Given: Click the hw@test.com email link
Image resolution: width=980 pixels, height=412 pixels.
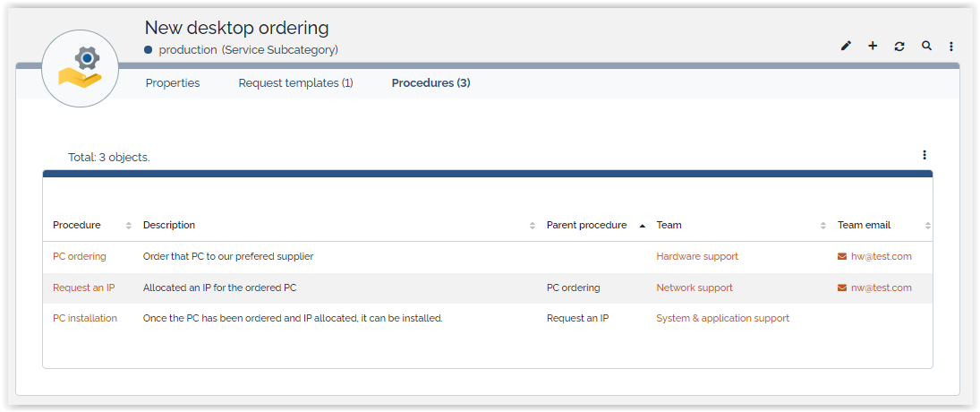Looking at the screenshot, I should pyautogui.click(x=882, y=256).
